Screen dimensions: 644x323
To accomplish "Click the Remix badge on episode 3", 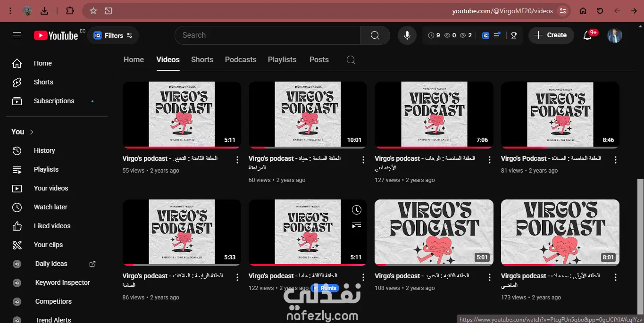I will tap(324, 288).
